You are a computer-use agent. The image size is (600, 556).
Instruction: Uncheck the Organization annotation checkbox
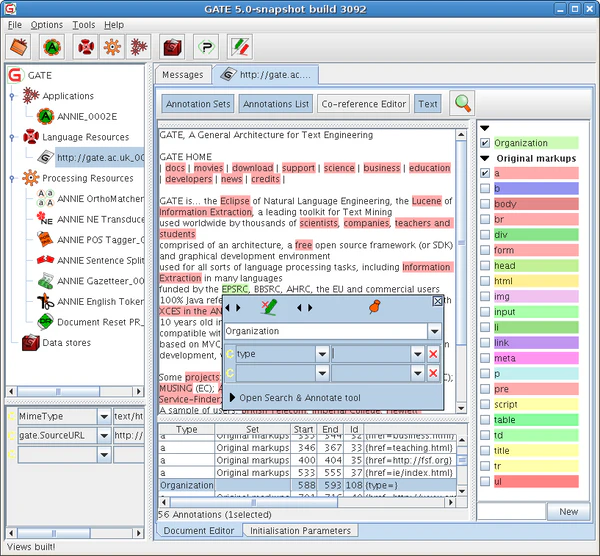[x=485, y=143]
